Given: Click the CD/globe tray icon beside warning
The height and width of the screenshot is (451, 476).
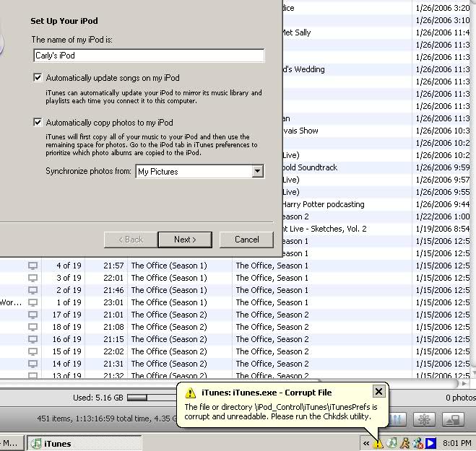Looking at the screenshot, I should coord(391,443).
